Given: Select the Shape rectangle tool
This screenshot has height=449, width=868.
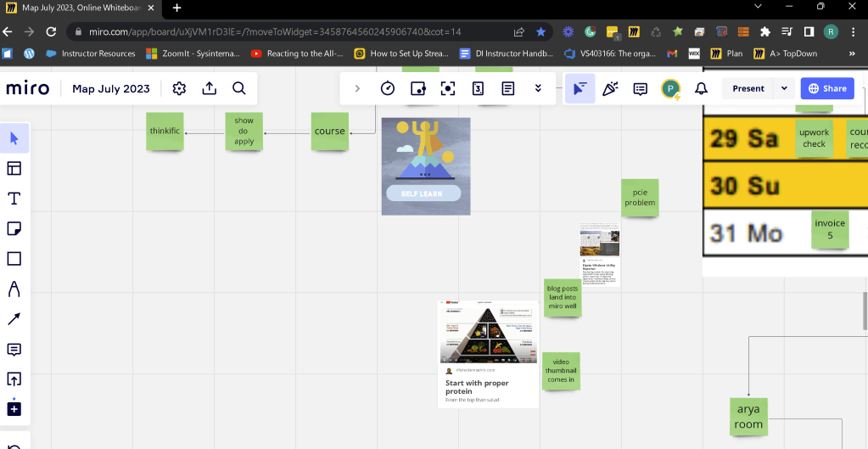Looking at the screenshot, I should [14, 259].
